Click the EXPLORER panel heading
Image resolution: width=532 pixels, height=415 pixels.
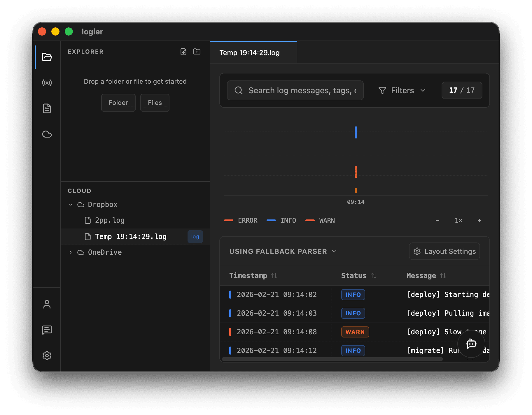[x=85, y=52]
